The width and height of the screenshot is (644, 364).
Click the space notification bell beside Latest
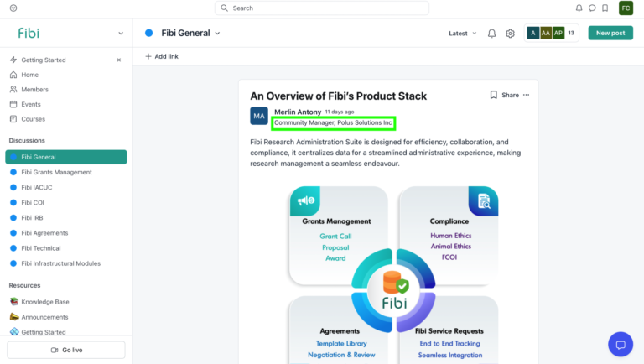(x=491, y=34)
